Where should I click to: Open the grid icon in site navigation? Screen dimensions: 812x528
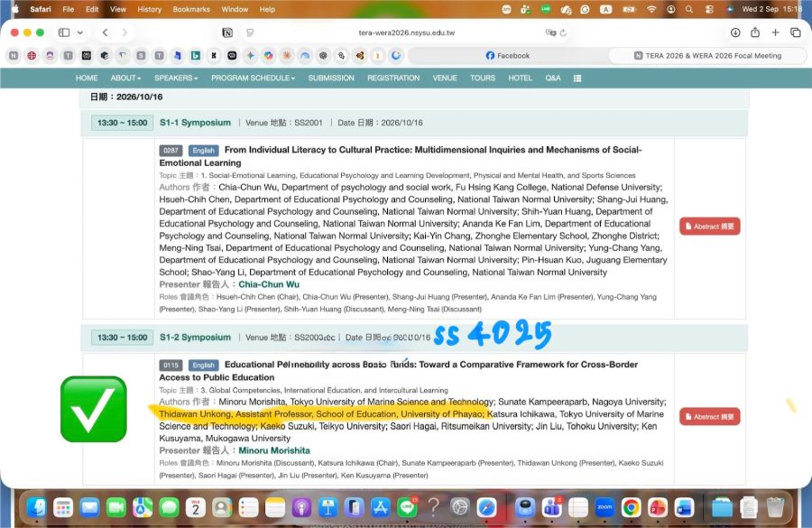pyautogui.click(x=577, y=79)
